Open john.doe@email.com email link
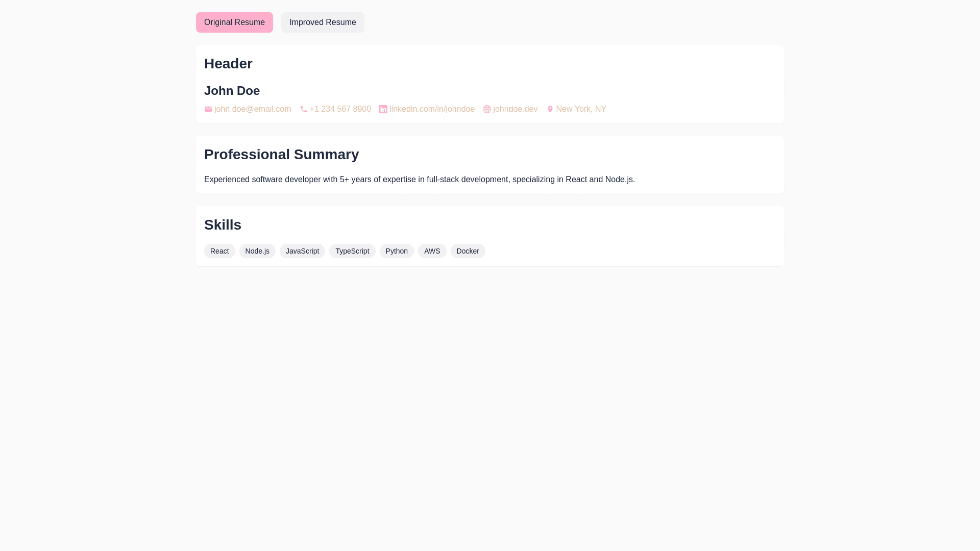 pos(253,109)
